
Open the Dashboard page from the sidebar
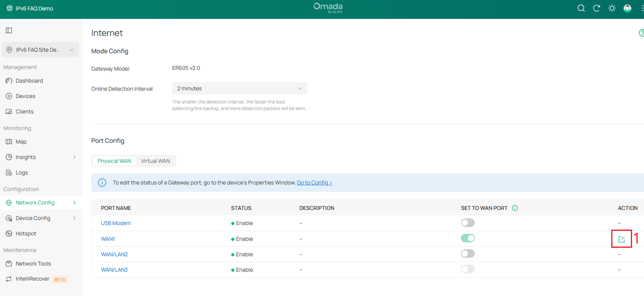click(x=29, y=81)
